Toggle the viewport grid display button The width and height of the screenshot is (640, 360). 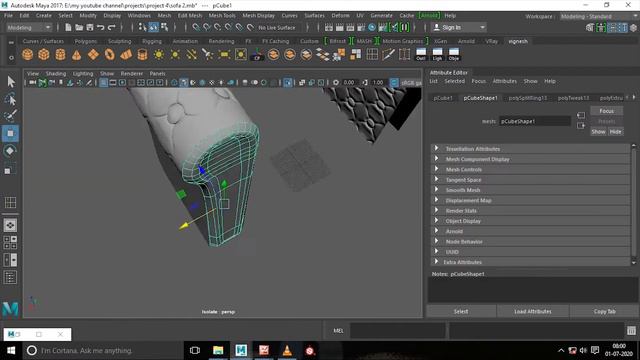pos(104,83)
